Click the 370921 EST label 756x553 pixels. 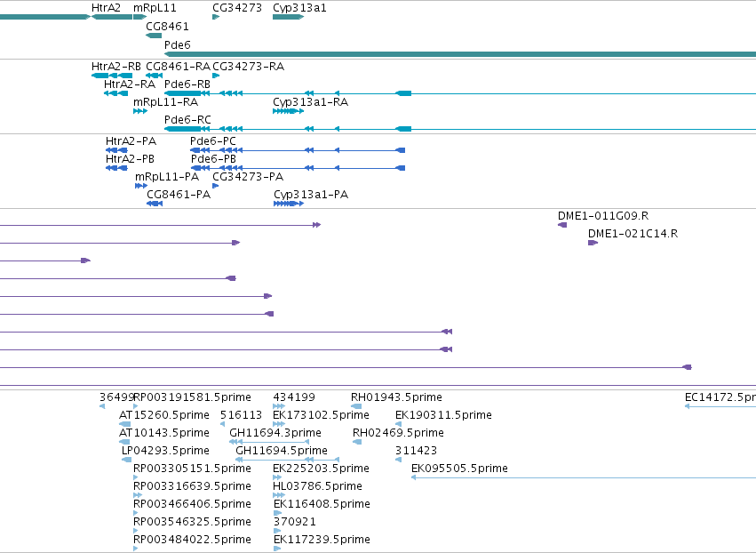coord(295,522)
